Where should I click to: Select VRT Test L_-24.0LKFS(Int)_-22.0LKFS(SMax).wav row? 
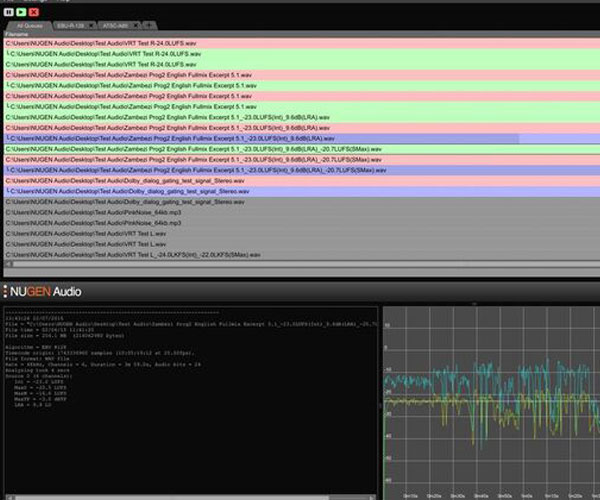(302, 255)
